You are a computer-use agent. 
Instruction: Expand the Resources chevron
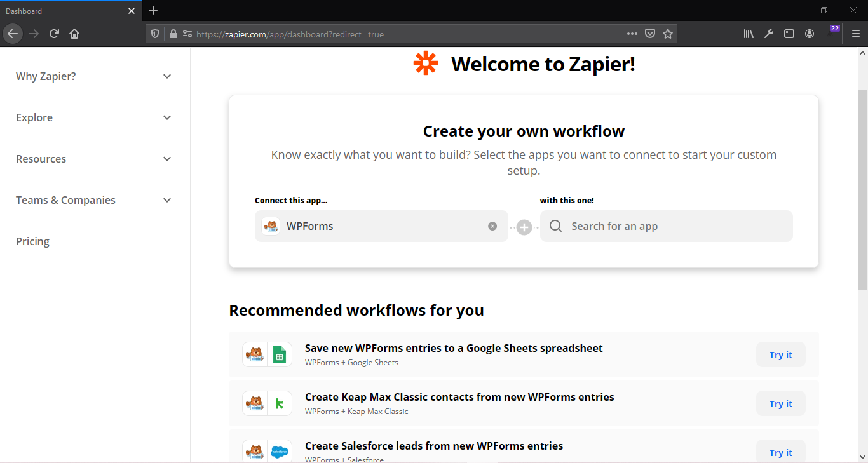pyautogui.click(x=167, y=159)
